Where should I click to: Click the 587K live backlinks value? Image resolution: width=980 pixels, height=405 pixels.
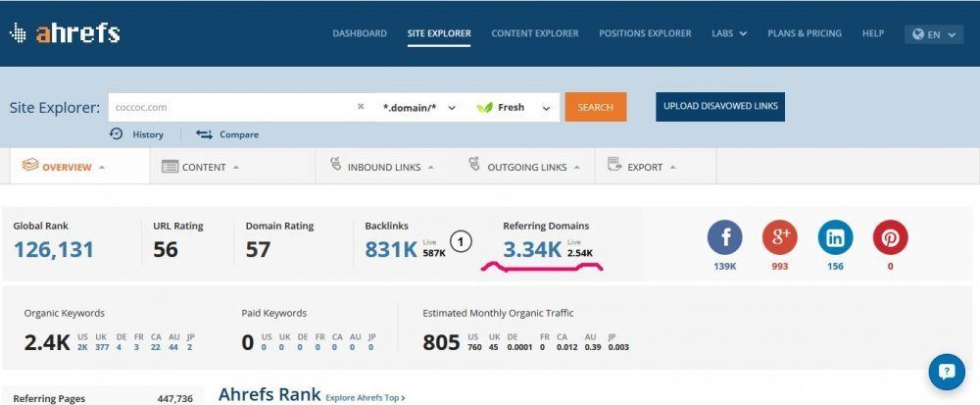434,253
